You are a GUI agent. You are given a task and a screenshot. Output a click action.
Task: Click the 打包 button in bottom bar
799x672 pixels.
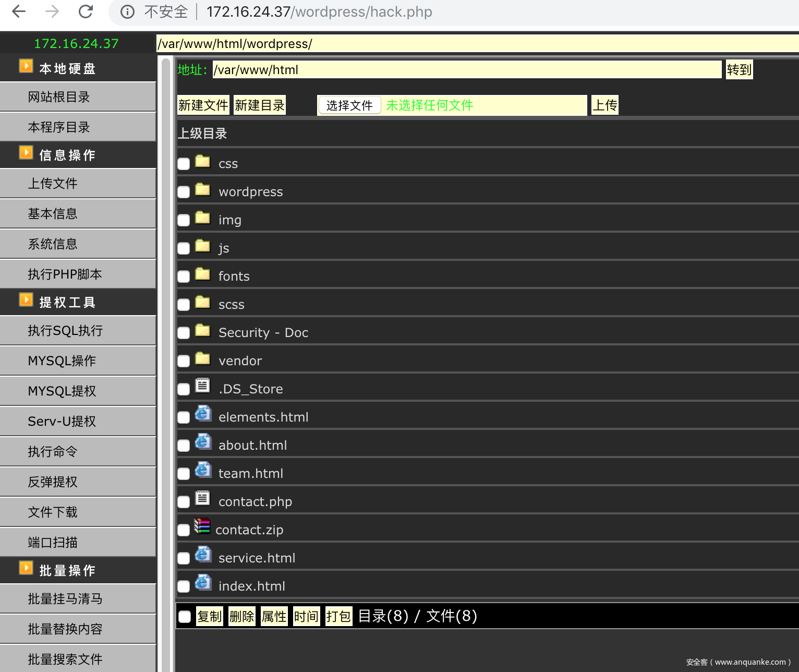click(338, 616)
